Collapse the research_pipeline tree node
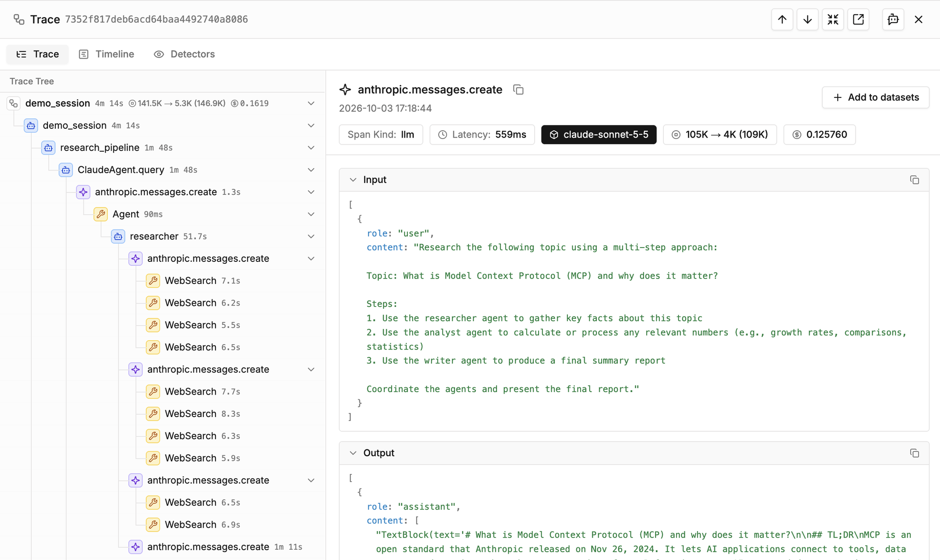 311,147
